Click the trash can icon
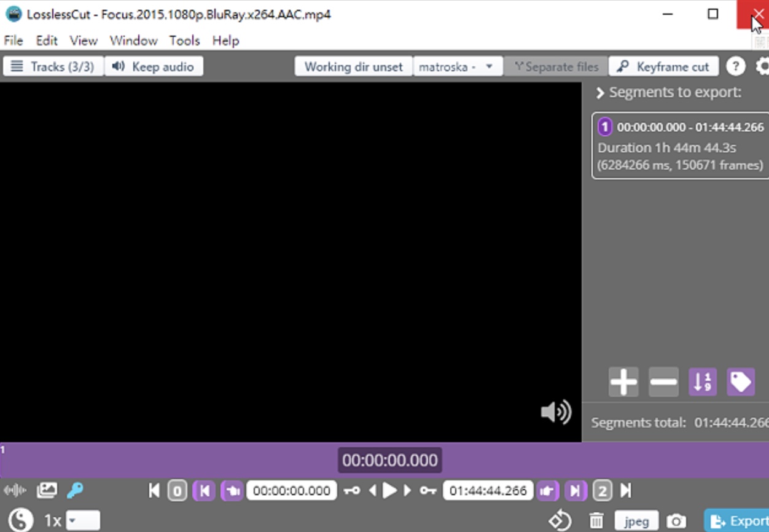 tap(596, 522)
